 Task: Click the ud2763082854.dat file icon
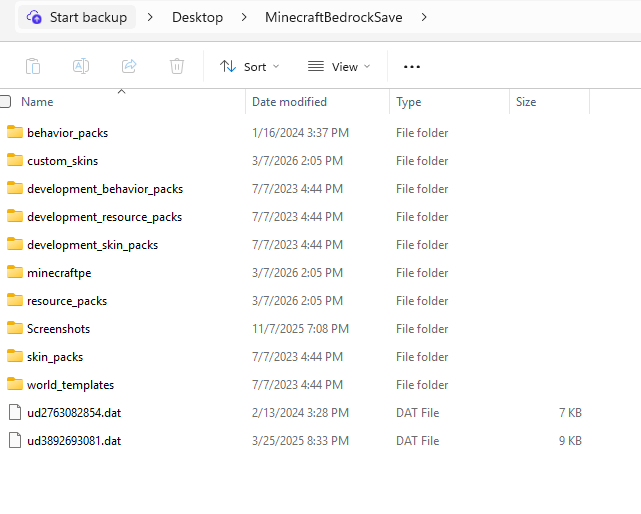pos(15,412)
